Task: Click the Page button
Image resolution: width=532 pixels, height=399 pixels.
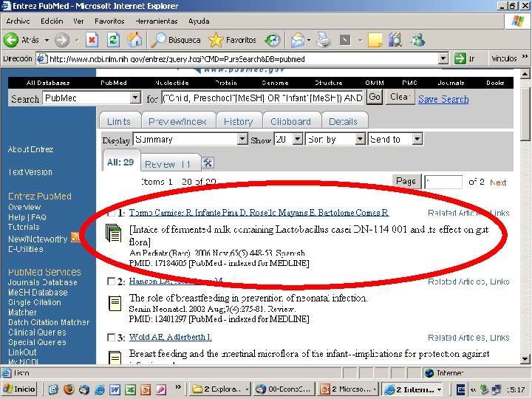Action: (x=406, y=182)
